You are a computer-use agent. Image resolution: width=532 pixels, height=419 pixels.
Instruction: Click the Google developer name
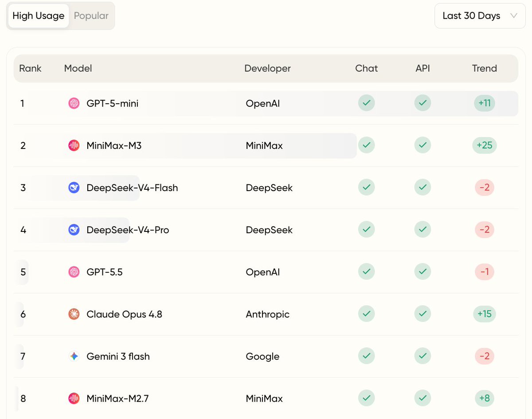pos(262,356)
